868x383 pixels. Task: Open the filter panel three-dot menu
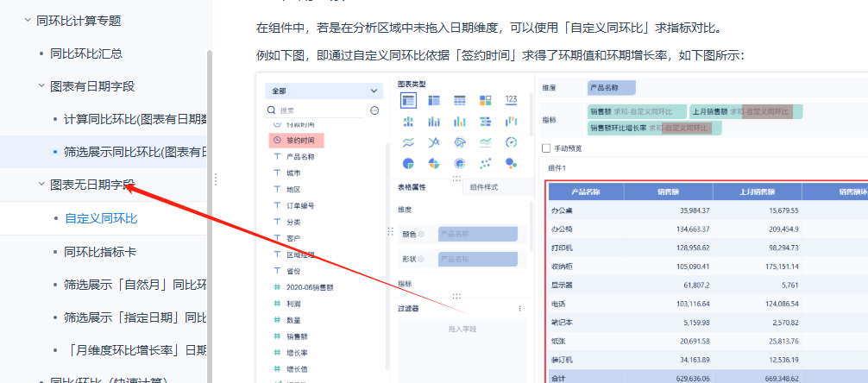pos(519,309)
